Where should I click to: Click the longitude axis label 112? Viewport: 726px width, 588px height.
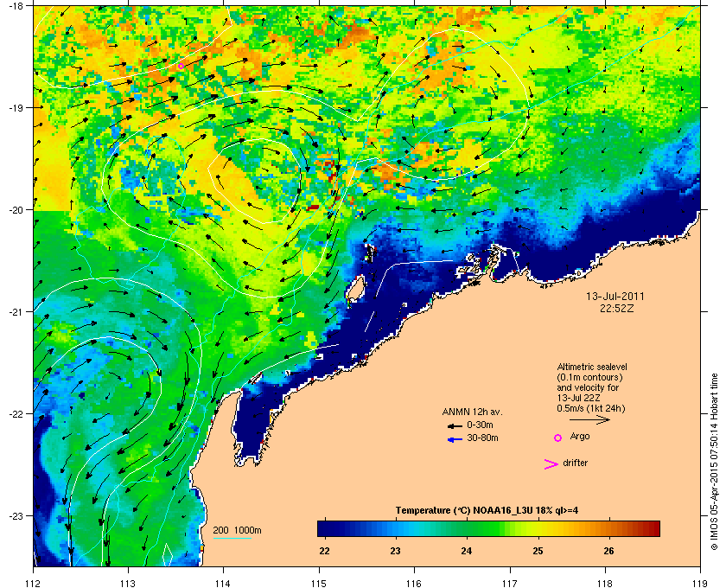click(34, 584)
